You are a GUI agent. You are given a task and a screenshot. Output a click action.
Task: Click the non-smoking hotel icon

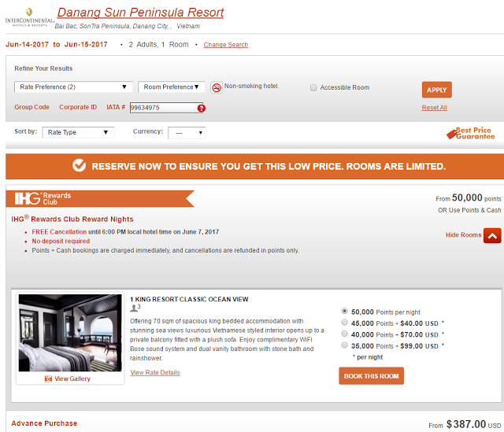(217, 87)
